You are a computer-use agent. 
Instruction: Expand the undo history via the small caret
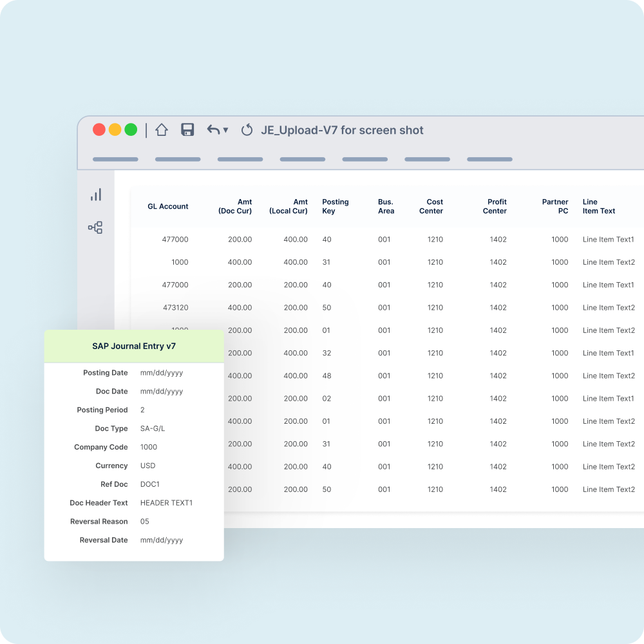pyautogui.click(x=225, y=131)
